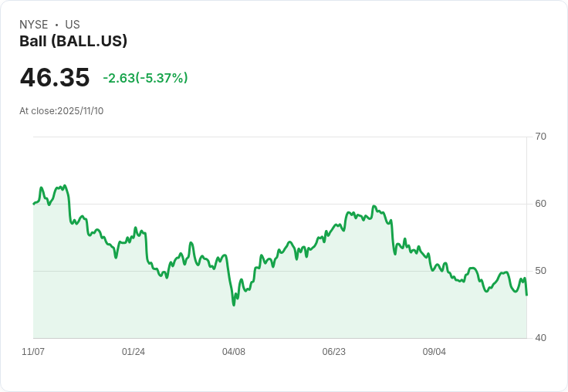Image resolution: width=568 pixels, height=392 pixels.
Task: Click the 70 y-axis price label
Action: point(541,137)
